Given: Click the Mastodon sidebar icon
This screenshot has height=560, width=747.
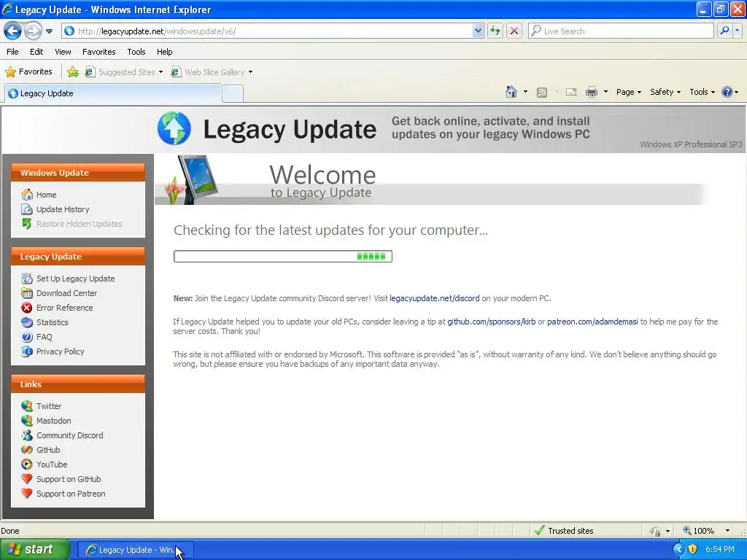Looking at the screenshot, I should 27,421.
